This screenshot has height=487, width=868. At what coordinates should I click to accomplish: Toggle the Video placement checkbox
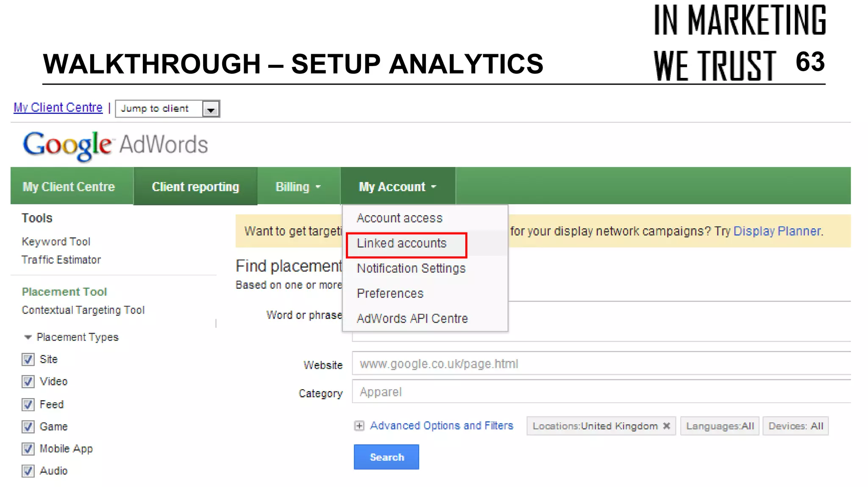(x=28, y=382)
